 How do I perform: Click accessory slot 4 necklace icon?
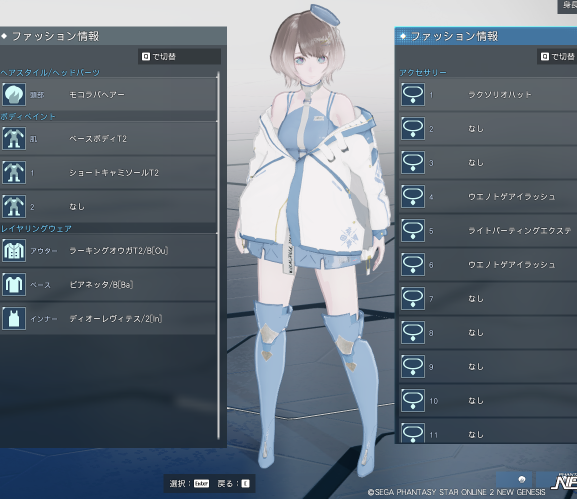pos(413,197)
